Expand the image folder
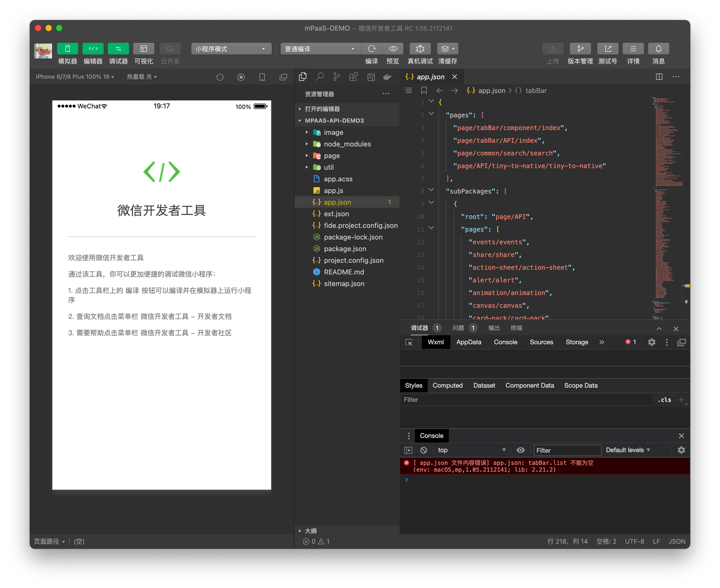The image size is (720, 588). [x=347, y=132]
